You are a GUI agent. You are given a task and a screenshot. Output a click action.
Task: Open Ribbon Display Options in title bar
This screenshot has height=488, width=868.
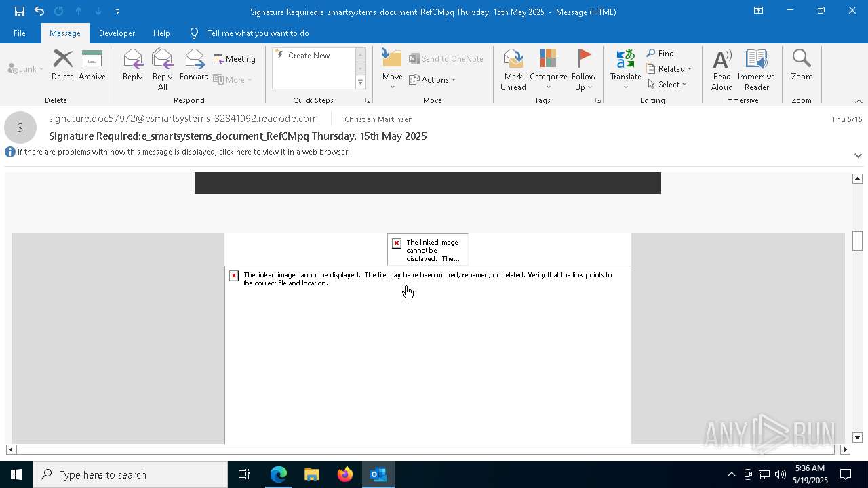pyautogui.click(x=759, y=11)
